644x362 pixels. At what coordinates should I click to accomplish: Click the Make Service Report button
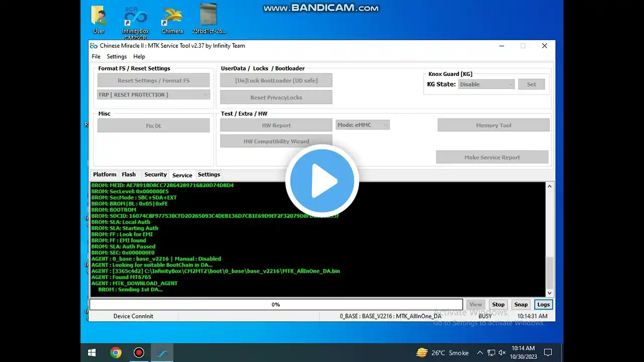tap(492, 157)
